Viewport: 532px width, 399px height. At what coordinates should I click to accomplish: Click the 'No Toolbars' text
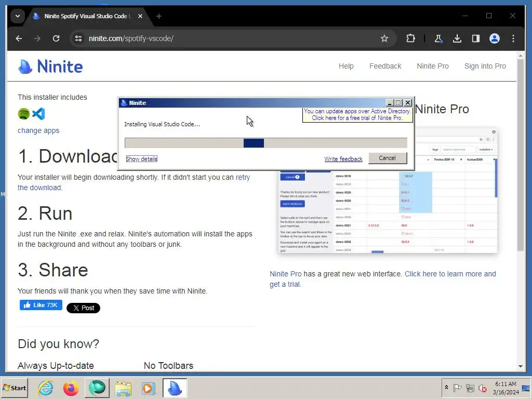[x=169, y=366]
